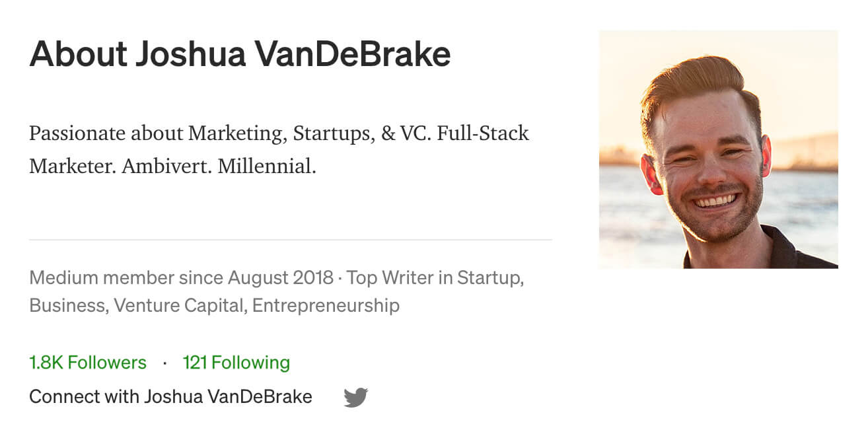The image size is (868, 434).
Task: Open the Business topic link
Action: click(68, 306)
